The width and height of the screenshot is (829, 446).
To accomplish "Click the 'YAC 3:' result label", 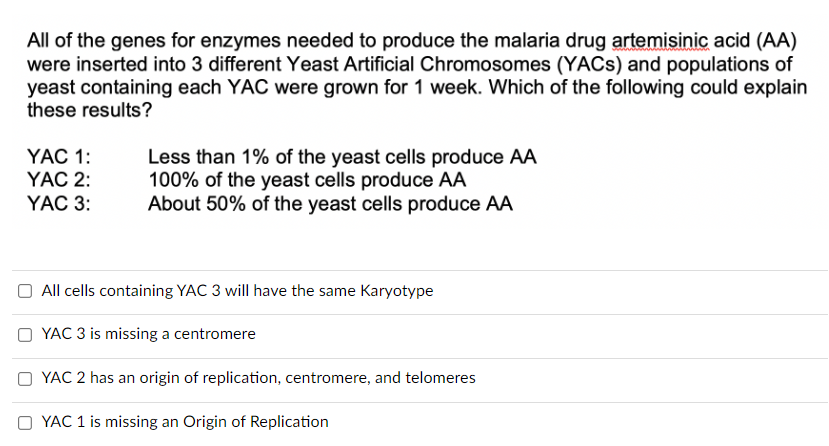I will click(x=59, y=203).
